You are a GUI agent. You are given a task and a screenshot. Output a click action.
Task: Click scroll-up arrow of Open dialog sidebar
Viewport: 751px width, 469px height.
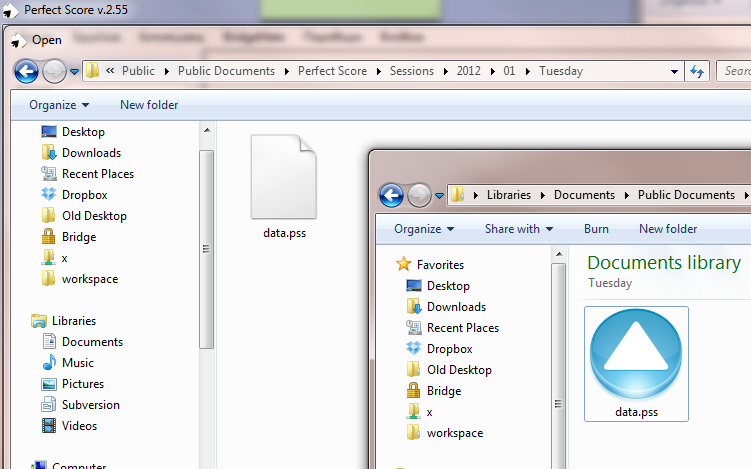coord(207,130)
